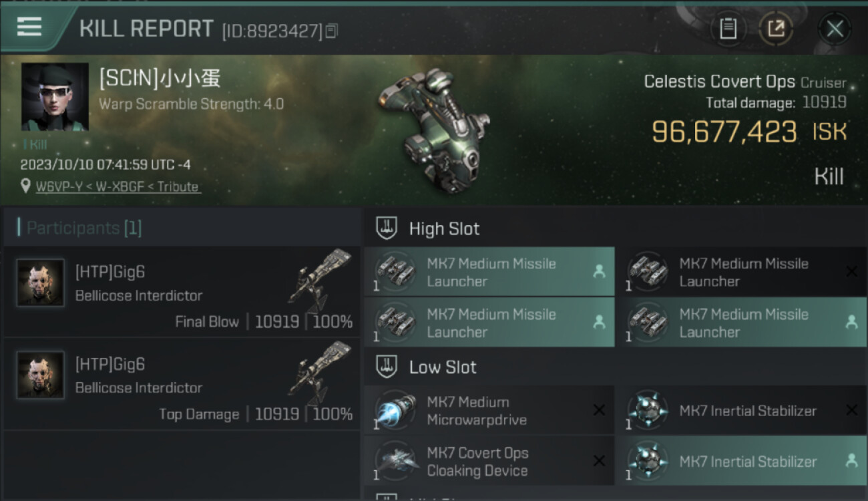
Task: Select the first MK7 Medium Missile Launcher
Action: click(489, 272)
